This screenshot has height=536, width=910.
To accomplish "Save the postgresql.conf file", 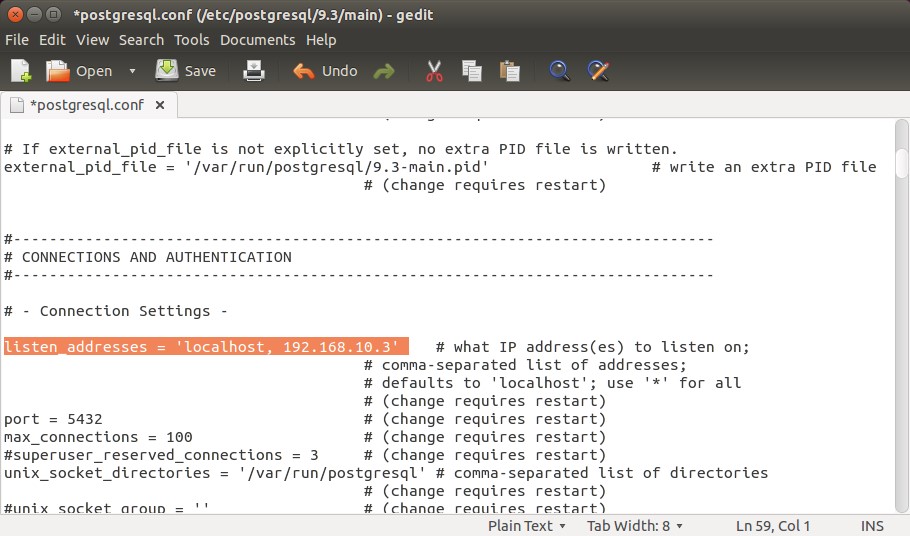I will click(186, 71).
